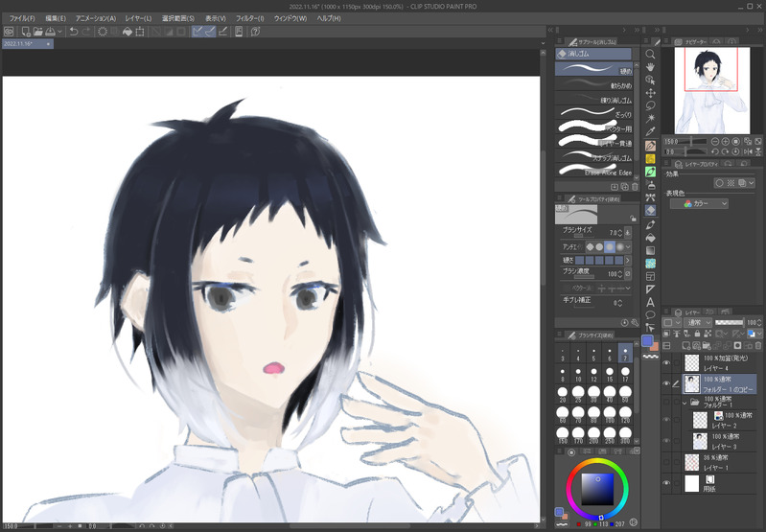Screen dimensions: 766x532
Task: Select the Lasso selection tool
Action: [650, 105]
